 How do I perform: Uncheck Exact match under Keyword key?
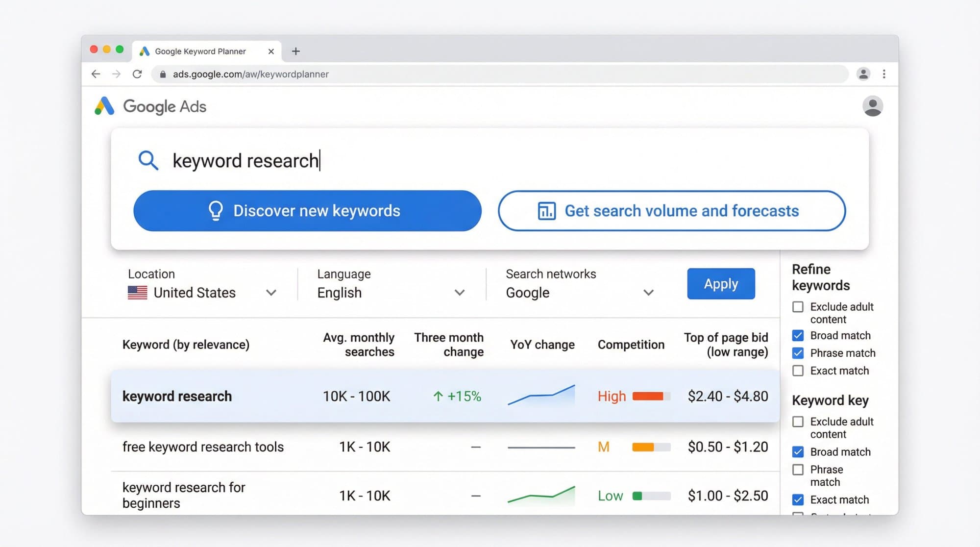(x=798, y=500)
